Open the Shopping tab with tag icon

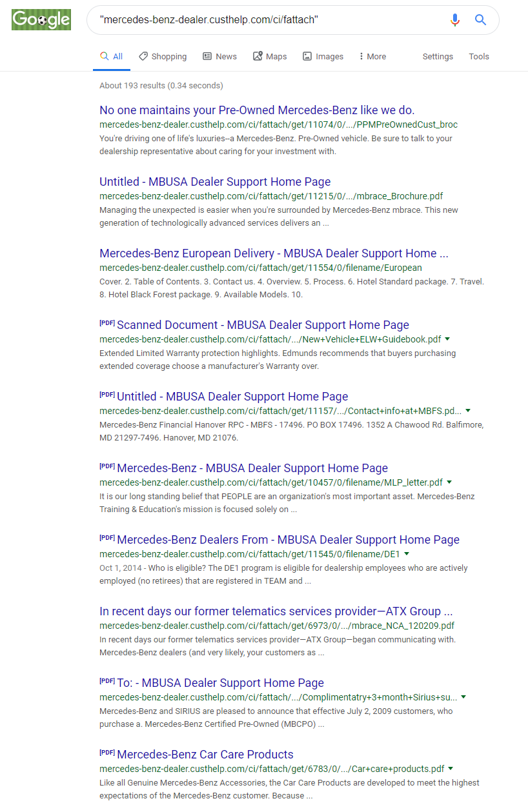tap(163, 57)
